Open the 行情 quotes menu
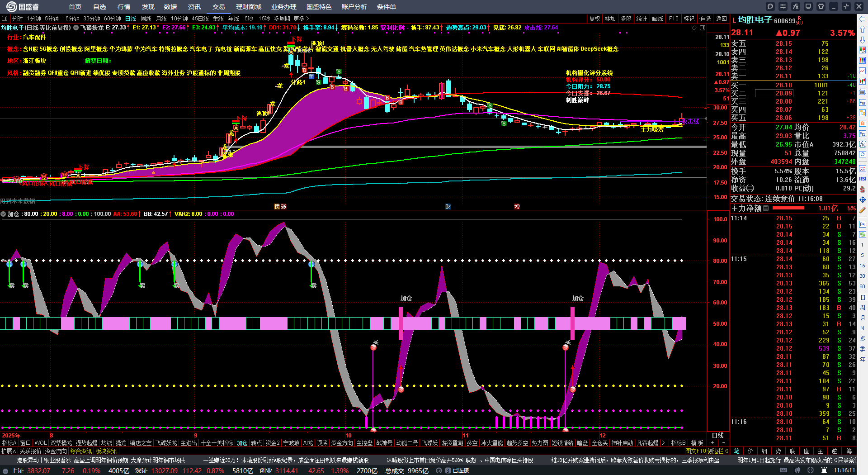This screenshot has height=475, width=868. 124,7
